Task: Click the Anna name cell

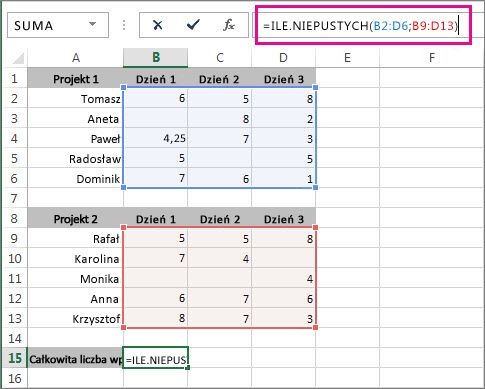Action: click(x=76, y=299)
